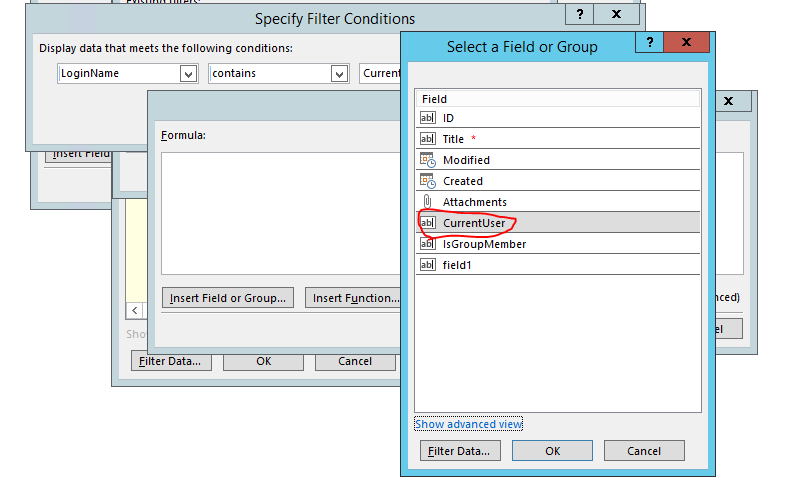Click the Modified date-time field icon

click(428, 160)
